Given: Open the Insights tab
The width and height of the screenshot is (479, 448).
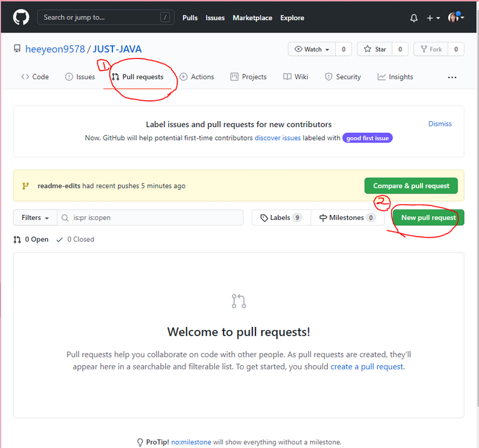Looking at the screenshot, I should click(x=395, y=77).
